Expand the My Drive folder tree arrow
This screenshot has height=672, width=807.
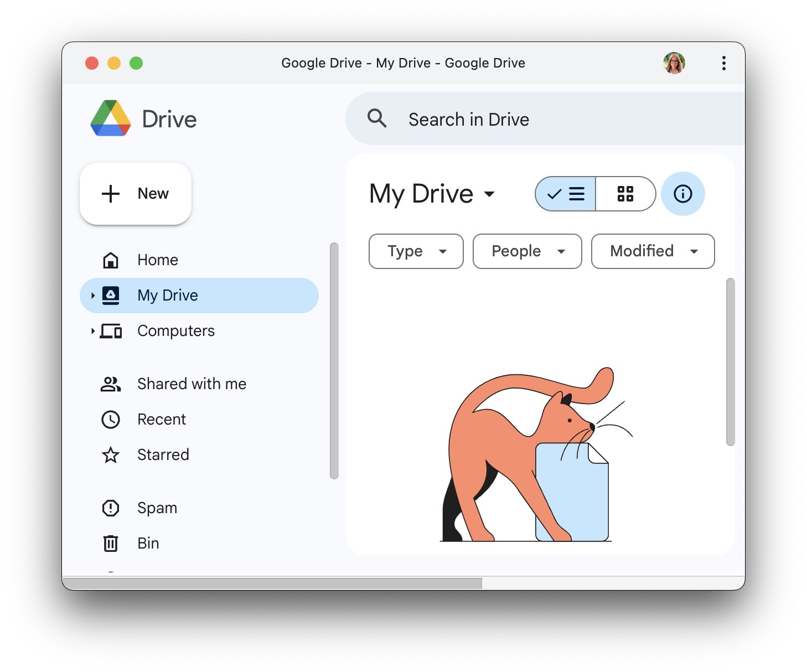[x=93, y=296]
